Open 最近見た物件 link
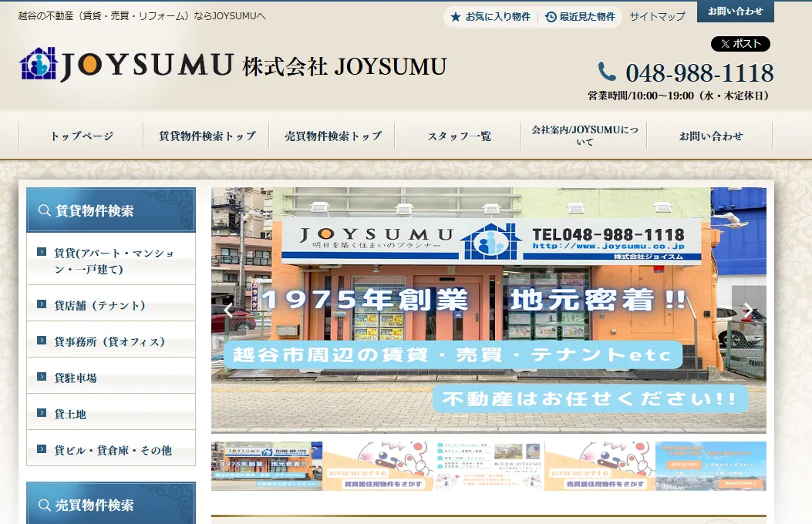The height and width of the screenshot is (524, 812). pyautogui.click(x=581, y=17)
